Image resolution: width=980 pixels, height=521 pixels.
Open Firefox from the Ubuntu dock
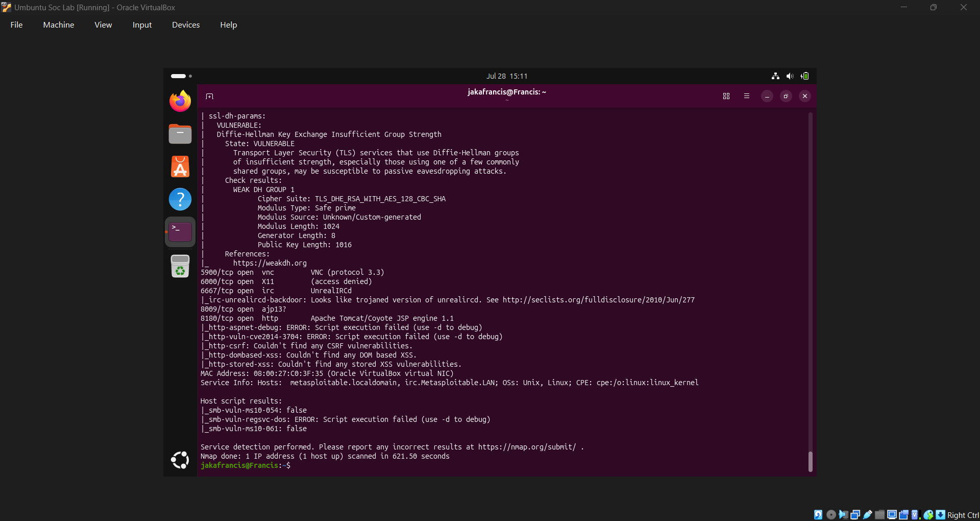180,101
